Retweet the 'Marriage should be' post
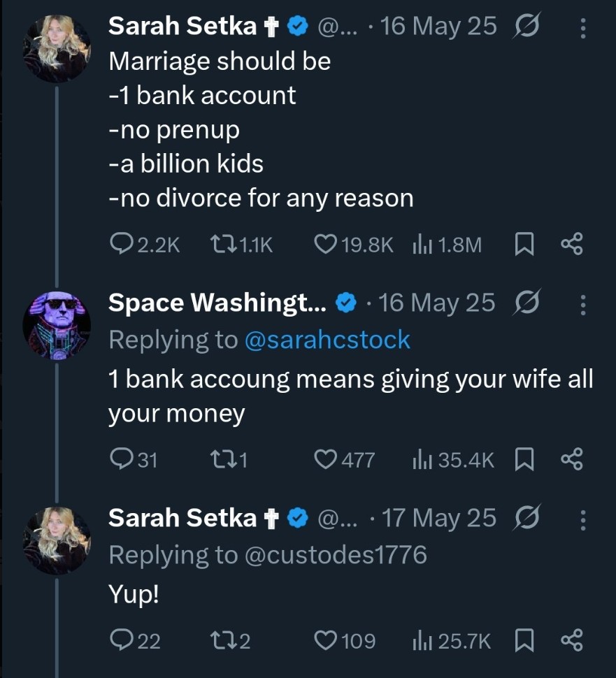The image size is (616, 678). pyautogui.click(x=222, y=244)
